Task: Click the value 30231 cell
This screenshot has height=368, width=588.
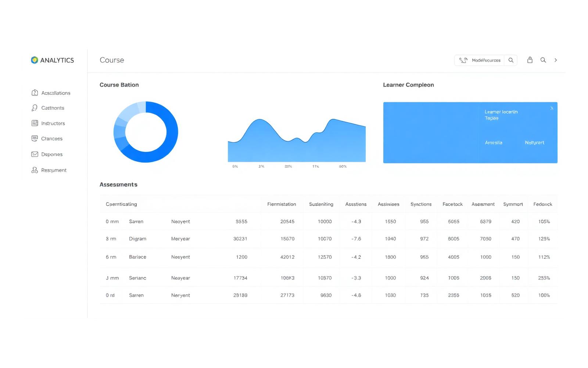Action: click(240, 239)
